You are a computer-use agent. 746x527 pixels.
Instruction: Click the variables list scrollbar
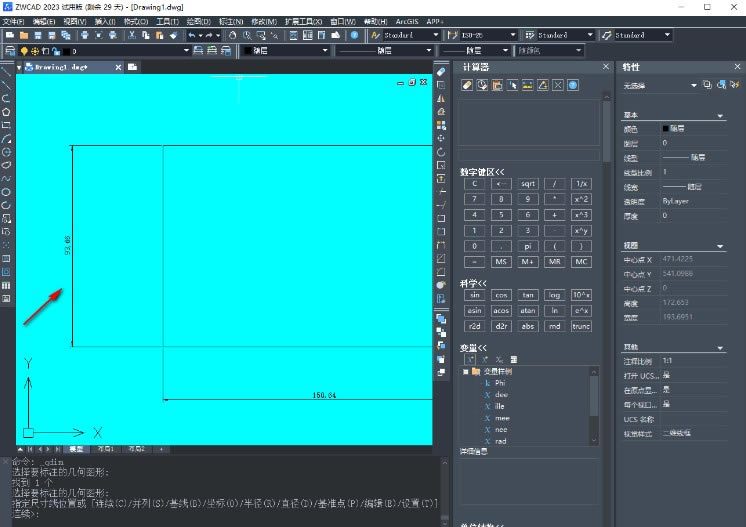click(x=594, y=406)
